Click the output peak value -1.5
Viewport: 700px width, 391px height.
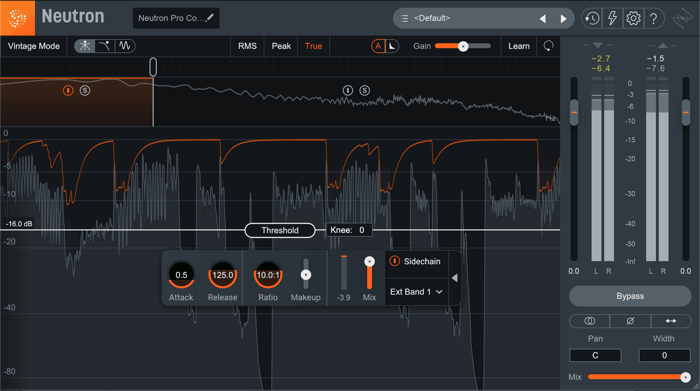pos(655,58)
